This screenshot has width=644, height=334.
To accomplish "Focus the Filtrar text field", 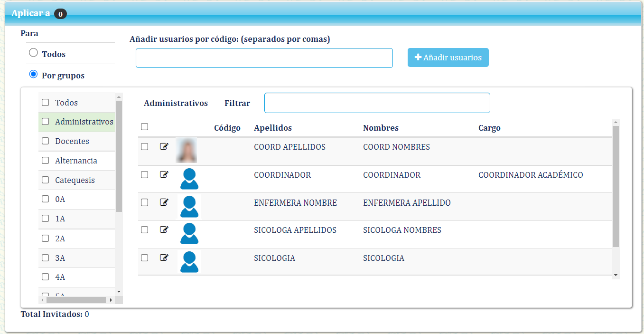I will (377, 103).
